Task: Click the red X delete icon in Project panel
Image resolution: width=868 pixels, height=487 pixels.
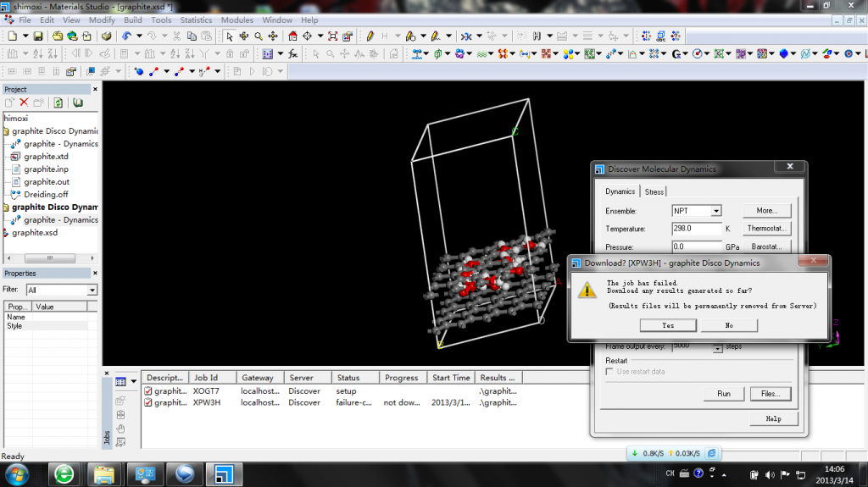Action: pyautogui.click(x=24, y=102)
